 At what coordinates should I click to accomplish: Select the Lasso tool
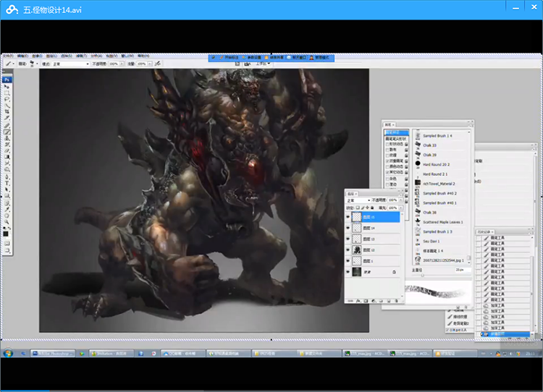click(x=7, y=99)
